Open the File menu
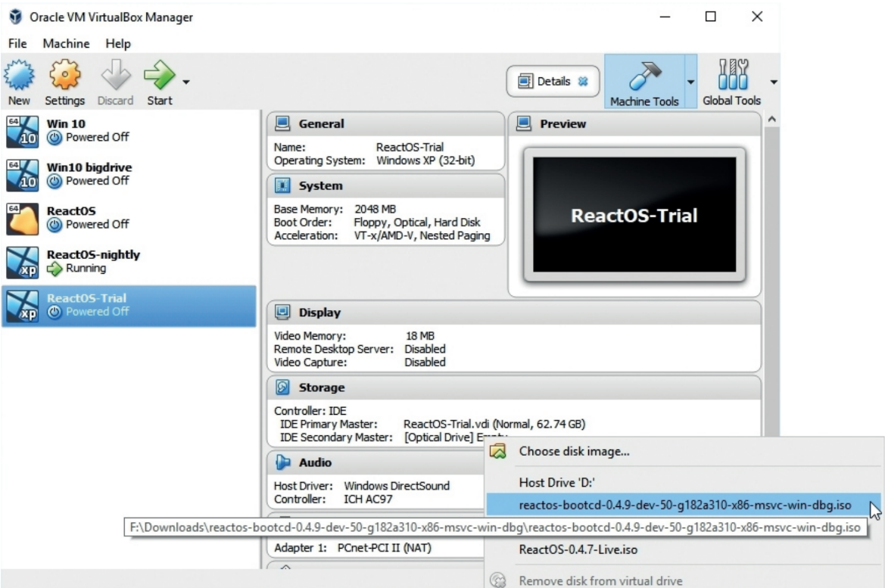 click(x=17, y=44)
